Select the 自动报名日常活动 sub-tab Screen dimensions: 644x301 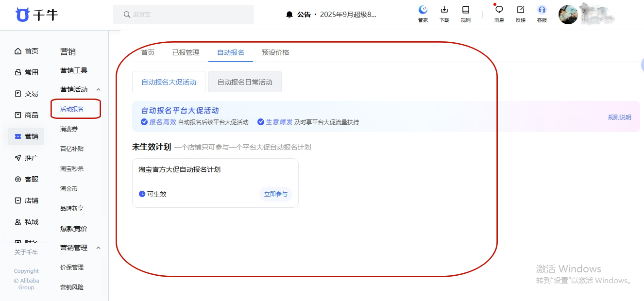click(x=245, y=82)
